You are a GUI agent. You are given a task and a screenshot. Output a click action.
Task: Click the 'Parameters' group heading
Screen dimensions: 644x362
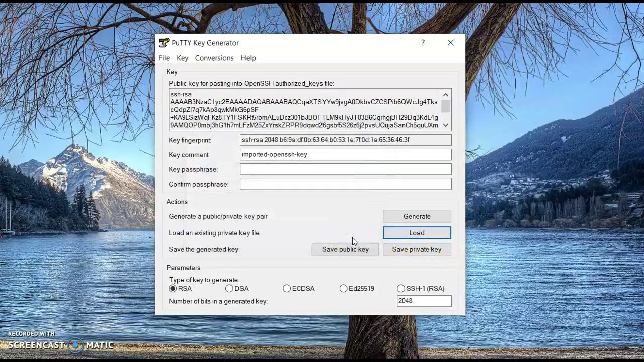(183, 268)
